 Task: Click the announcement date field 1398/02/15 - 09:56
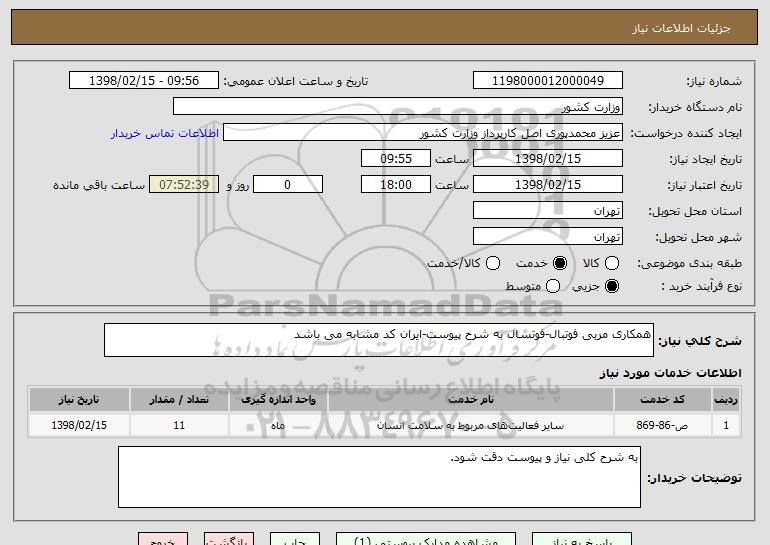(x=144, y=81)
